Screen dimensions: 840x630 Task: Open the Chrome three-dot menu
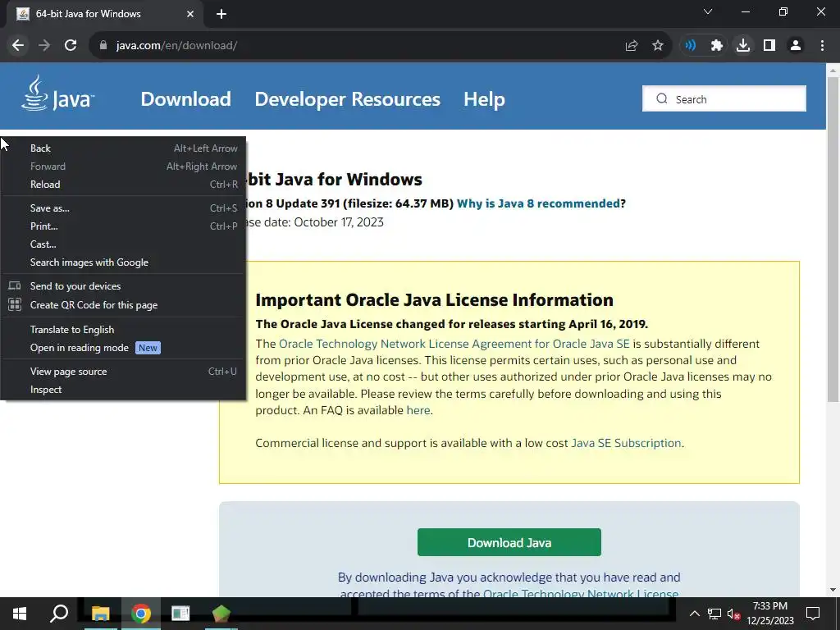[822, 46]
